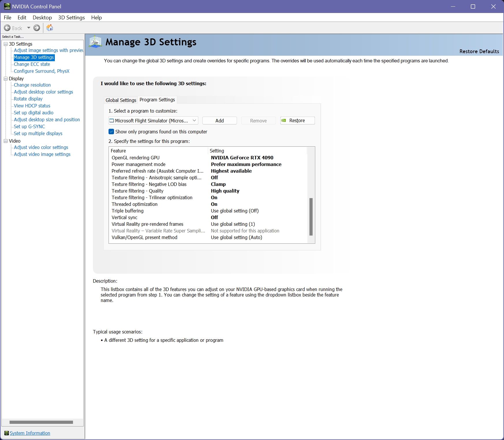This screenshot has height=440, width=504.
Task: Click the Back arrow icon in toolbar
Action: click(7, 28)
